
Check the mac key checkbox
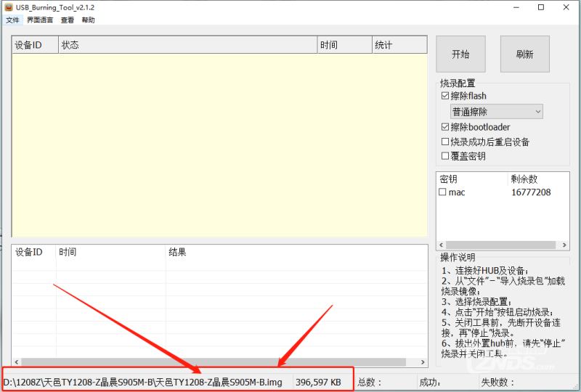click(x=442, y=192)
